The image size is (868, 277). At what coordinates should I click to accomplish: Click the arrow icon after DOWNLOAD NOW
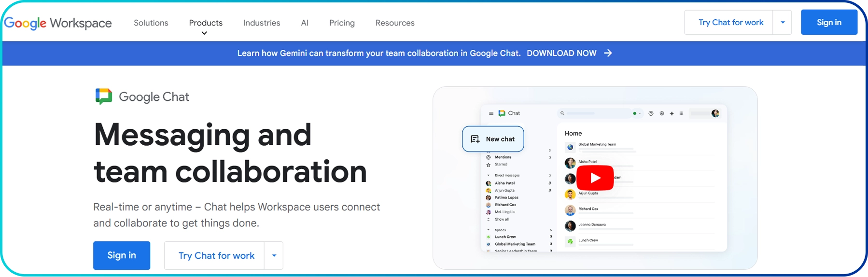click(608, 53)
